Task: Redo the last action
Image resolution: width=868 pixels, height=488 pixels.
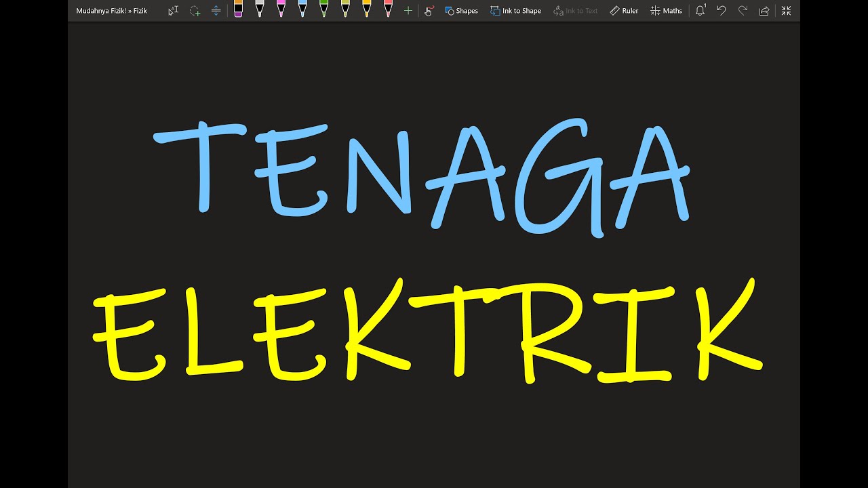Action: (743, 10)
